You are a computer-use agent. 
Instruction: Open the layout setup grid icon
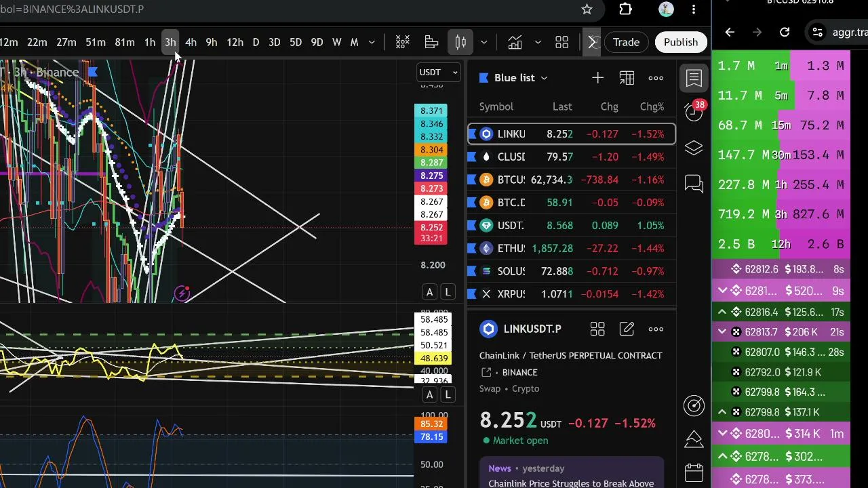[561, 43]
